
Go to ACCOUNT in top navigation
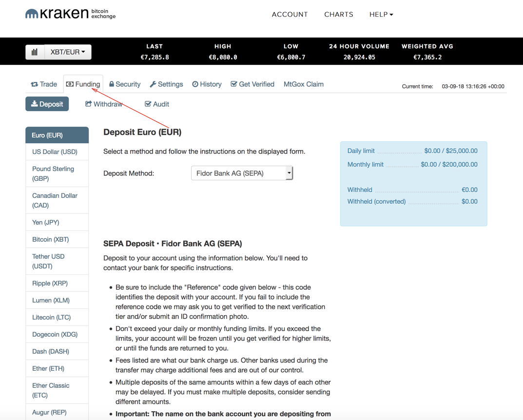290,14
